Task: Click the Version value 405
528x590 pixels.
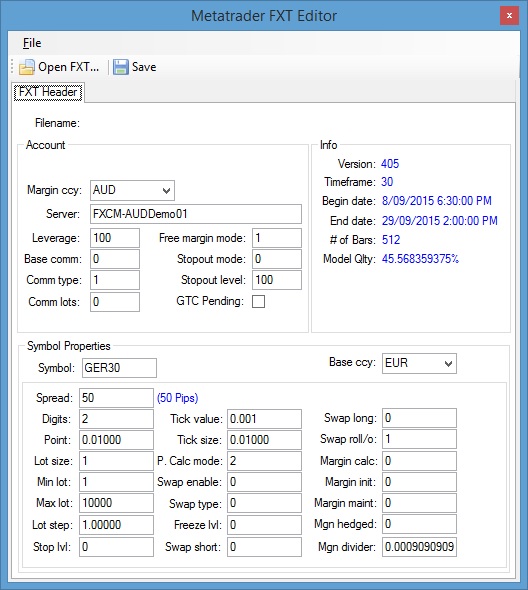Action: click(x=390, y=164)
